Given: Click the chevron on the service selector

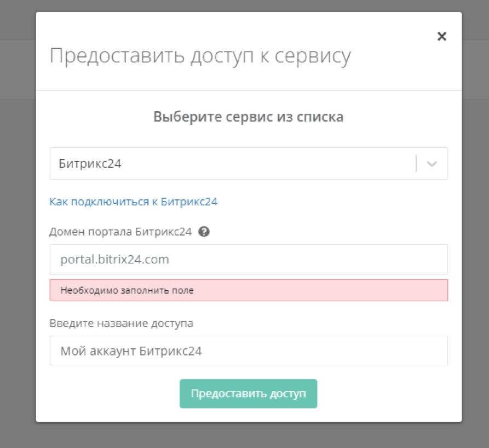Looking at the screenshot, I should pyautogui.click(x=432, y=163).
